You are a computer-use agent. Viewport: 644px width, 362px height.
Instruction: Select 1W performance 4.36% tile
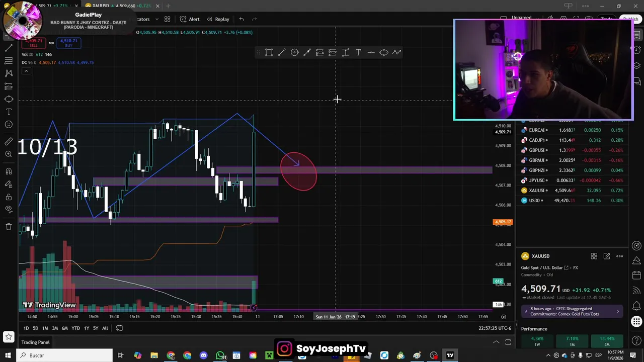click(537, 341)
